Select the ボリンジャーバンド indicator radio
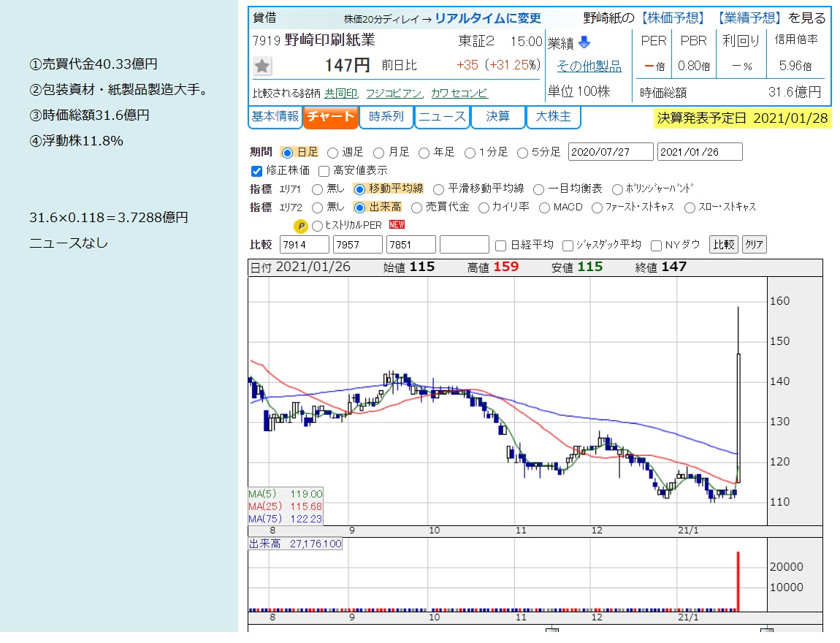The image size is (840, 643). (x=617, y=189)
